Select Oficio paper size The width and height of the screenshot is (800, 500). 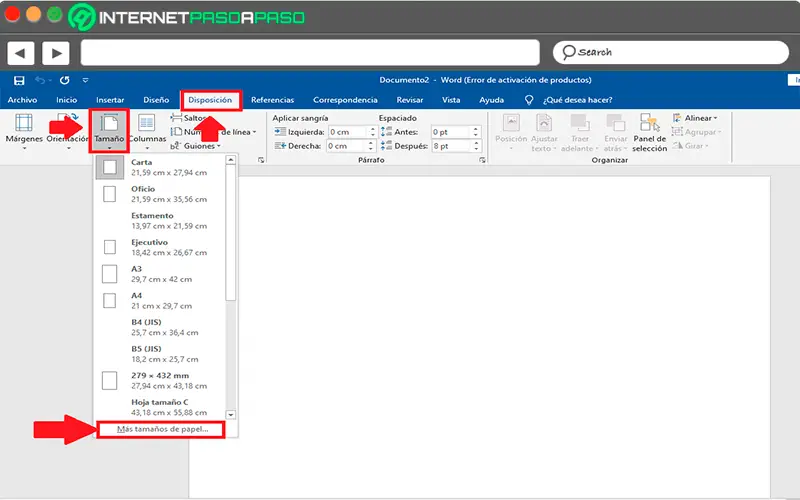[160, 194]
